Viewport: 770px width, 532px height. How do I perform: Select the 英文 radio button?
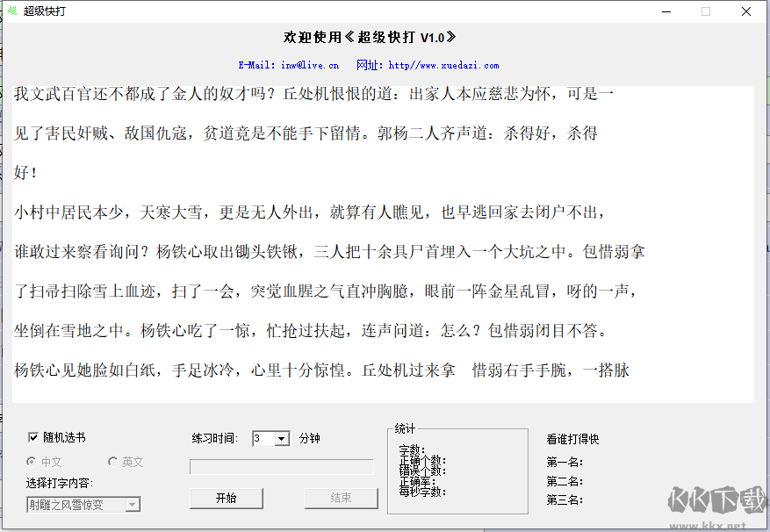click(x=113, y=462)
